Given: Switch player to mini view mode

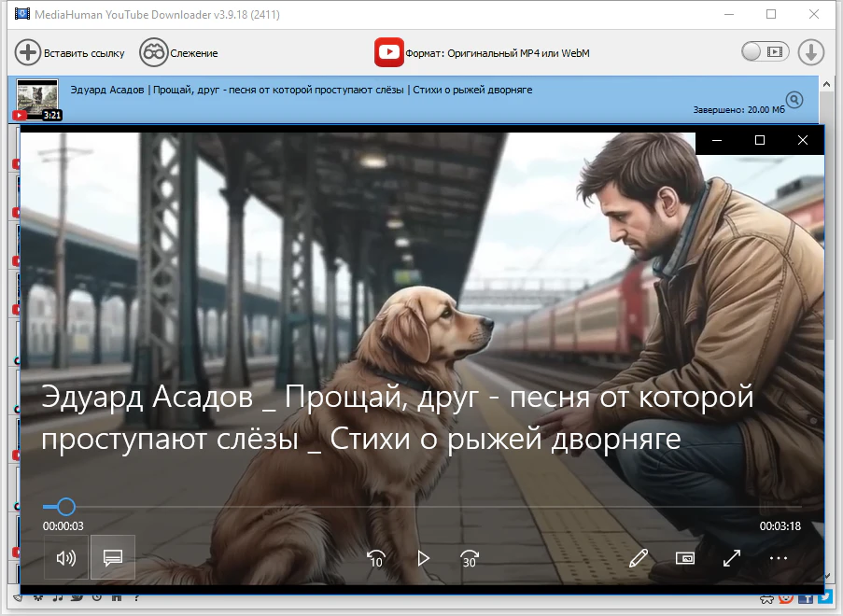Looking at the screenshot, I should 685,558.
